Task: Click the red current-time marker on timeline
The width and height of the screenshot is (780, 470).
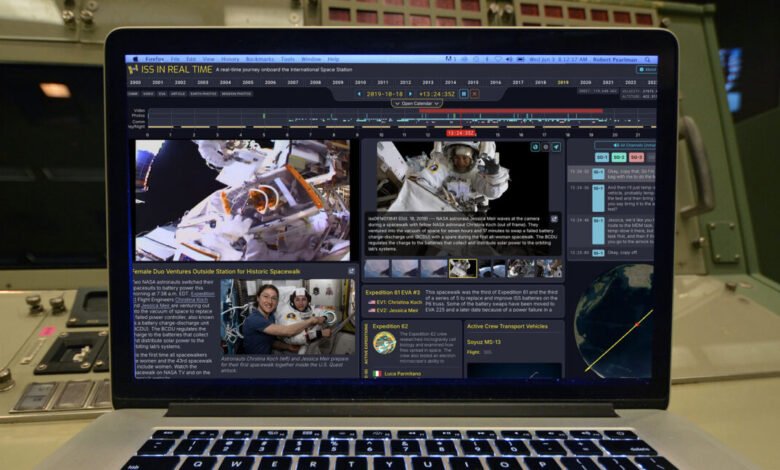Action: (x=461, y=133)
